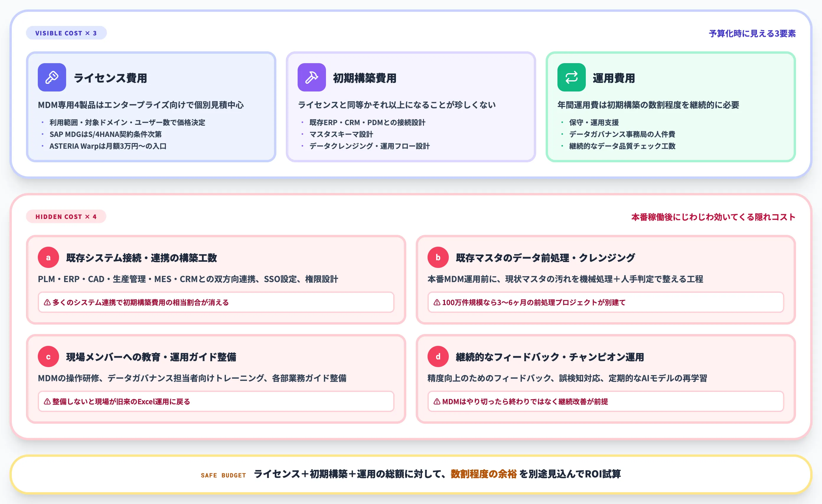Click the hammer icon beside 初期構築費用
Viewport: 822px width, 504px height.
(x=311, y=77)
